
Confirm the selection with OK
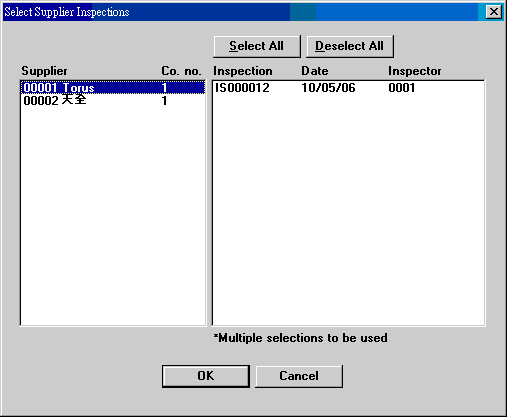tap(206, 376)
